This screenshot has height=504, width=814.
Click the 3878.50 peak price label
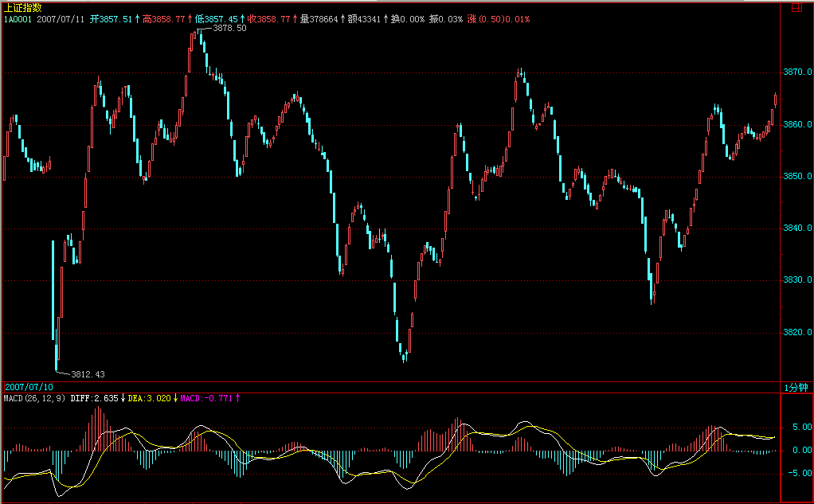tap(229, 28)
